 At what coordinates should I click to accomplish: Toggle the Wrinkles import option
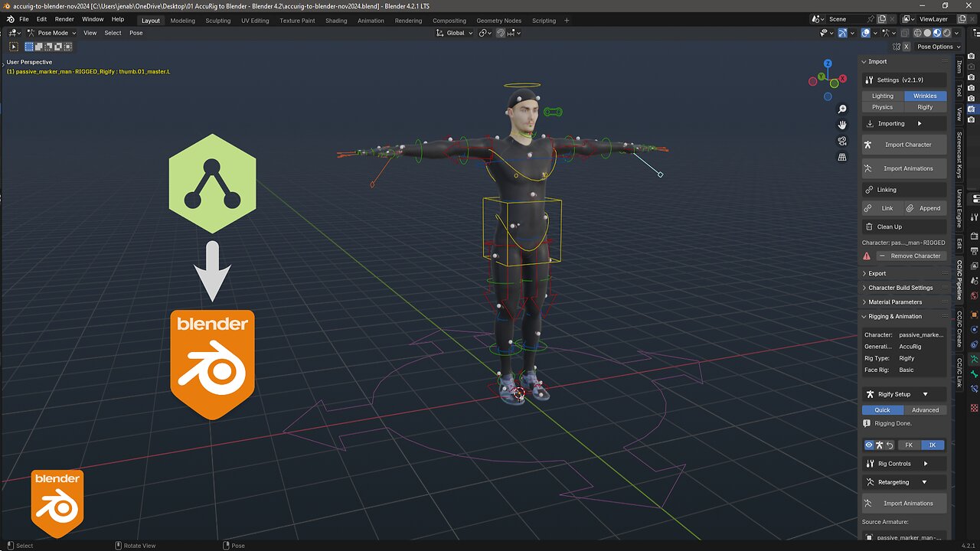(x=925, y=96)
